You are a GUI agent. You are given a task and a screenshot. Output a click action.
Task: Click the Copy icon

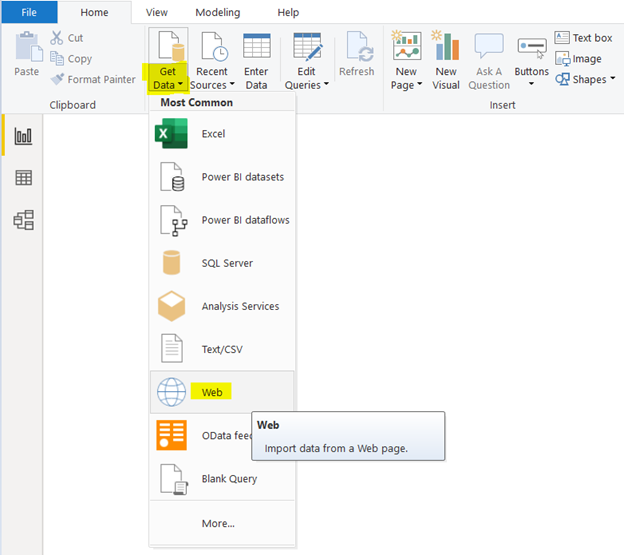click(57, 58)
